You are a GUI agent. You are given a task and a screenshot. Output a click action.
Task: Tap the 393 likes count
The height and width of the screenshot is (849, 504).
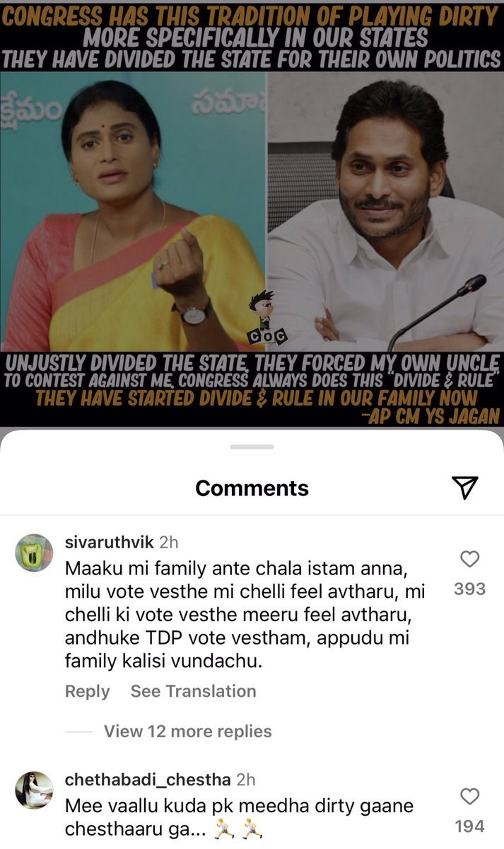pyautogui.click(x=470, y=589)
